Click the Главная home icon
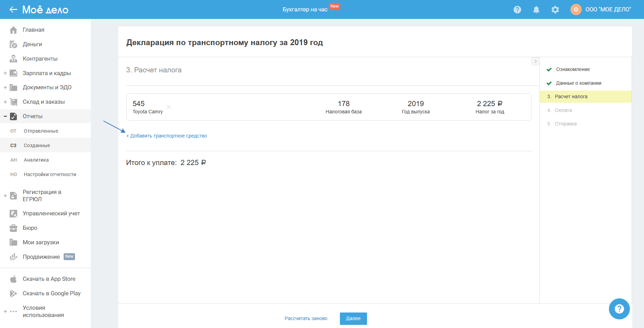The image size is (644, 328). click(x=13, y=30)
